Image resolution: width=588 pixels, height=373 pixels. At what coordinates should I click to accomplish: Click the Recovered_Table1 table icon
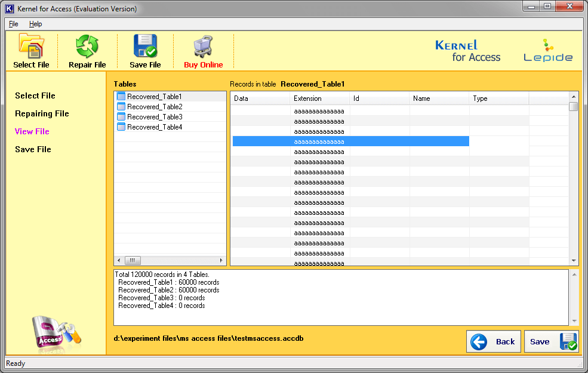coord(121,96)
